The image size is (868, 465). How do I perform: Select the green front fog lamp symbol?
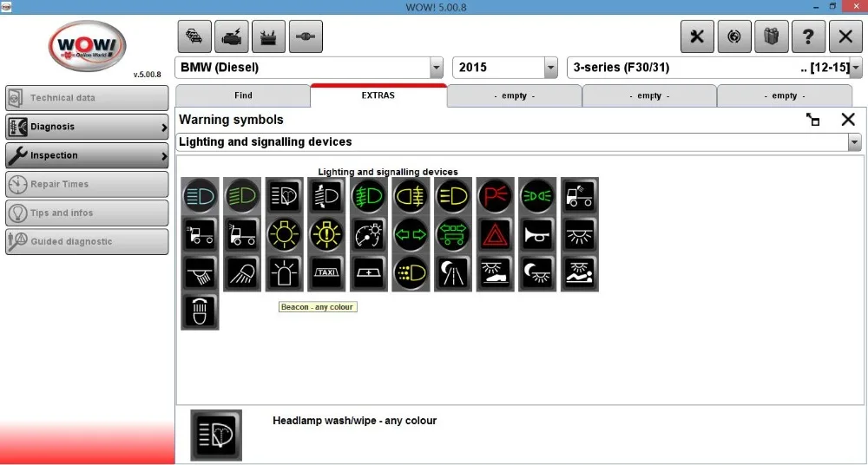point(368,196)
